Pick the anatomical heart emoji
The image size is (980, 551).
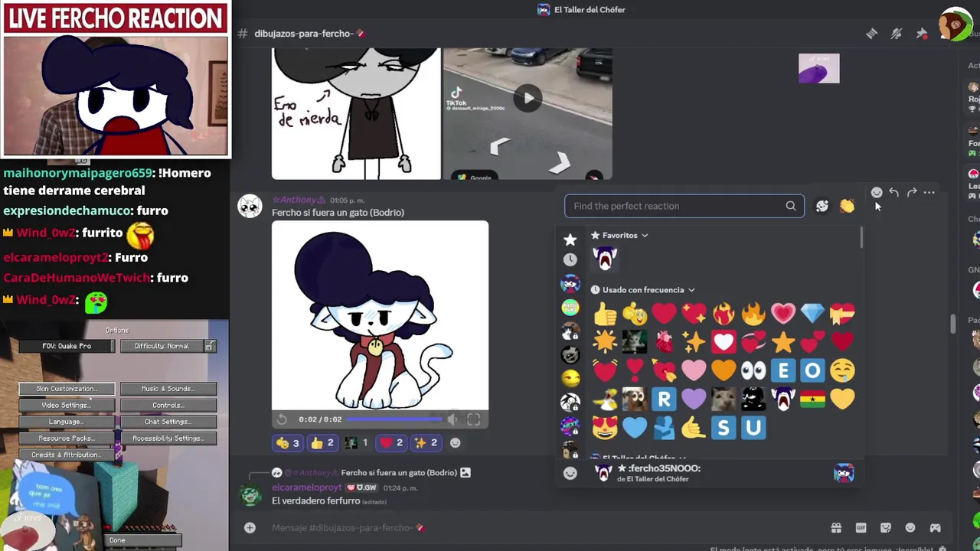[x=664, y=342]
